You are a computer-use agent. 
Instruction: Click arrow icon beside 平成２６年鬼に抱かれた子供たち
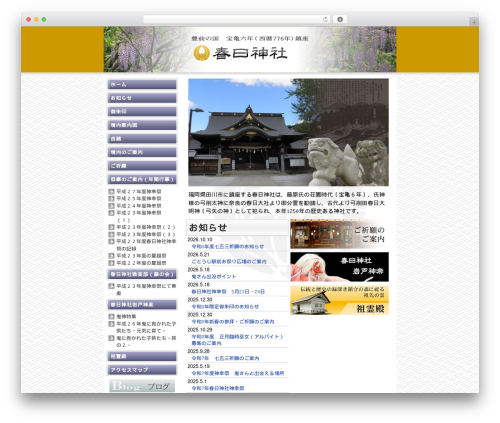(111, 324)
